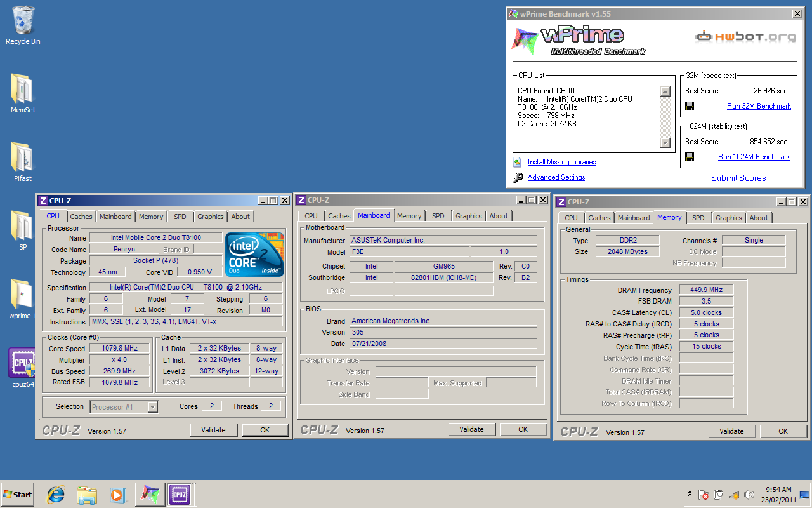The height and width of the screenshot is (508, 812).
Task: Open Mainboard tab in left CPU-Z window
Action: (x=115, y=217)
